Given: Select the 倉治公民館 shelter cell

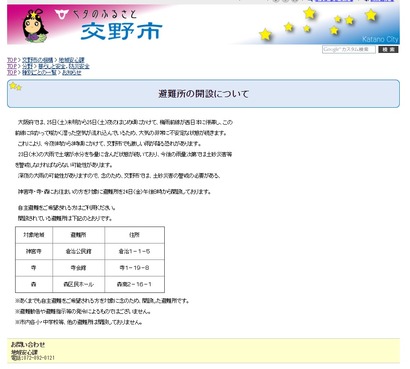Looking at the screenshot, I should click(x=79, y=251).
